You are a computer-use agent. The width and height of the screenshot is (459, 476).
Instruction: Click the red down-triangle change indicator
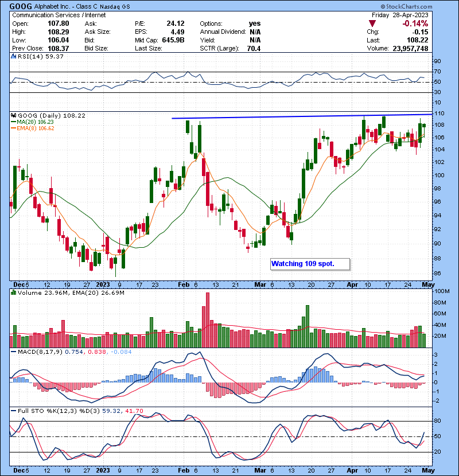372,24
